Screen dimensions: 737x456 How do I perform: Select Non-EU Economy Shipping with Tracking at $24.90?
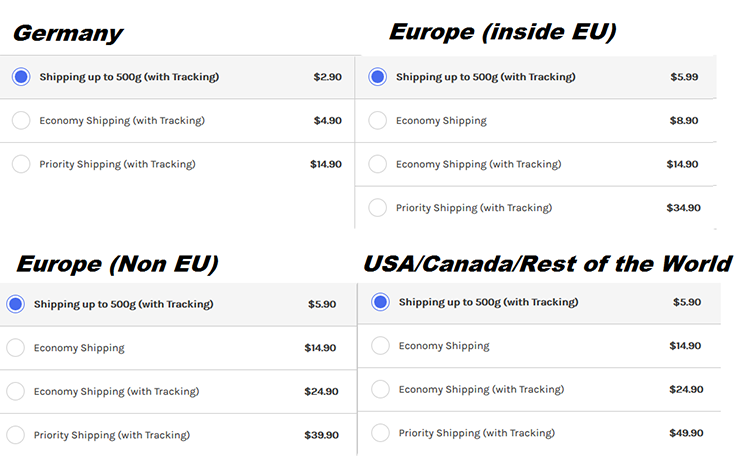point(15,391)
